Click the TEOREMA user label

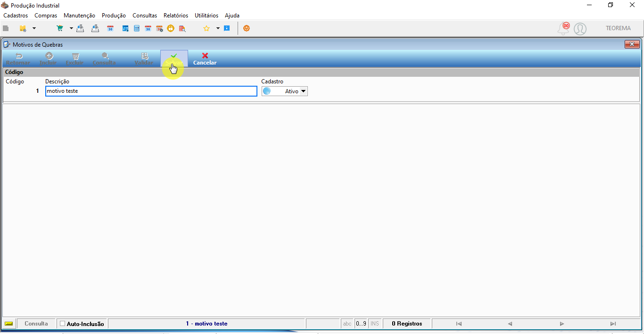[618, 28]
